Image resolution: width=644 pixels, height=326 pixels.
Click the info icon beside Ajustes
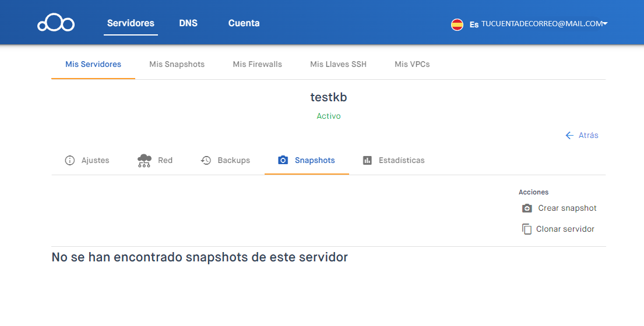coord(70,160)
